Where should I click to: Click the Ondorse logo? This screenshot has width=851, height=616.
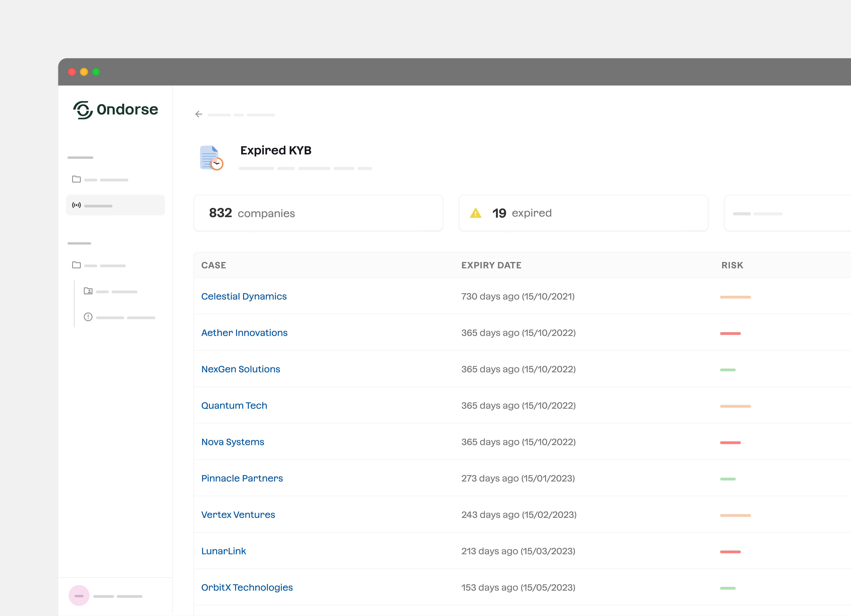tap(116, 110)
